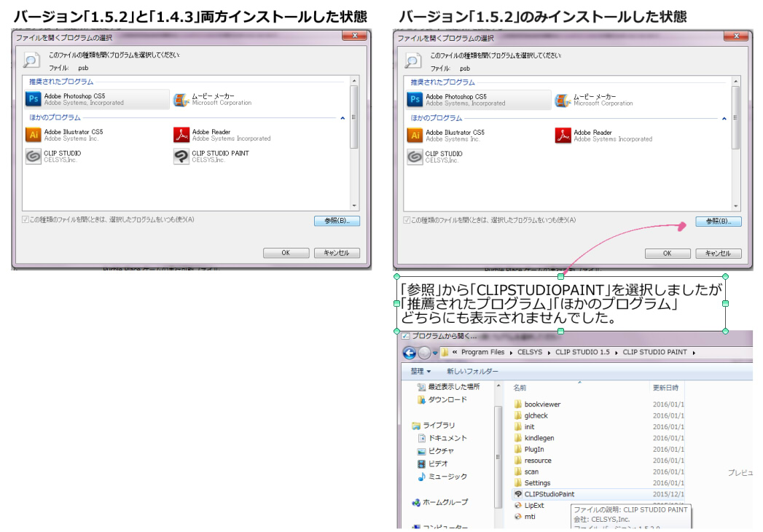Navigate to Program Files in breadcrumb

coord(482,353)
